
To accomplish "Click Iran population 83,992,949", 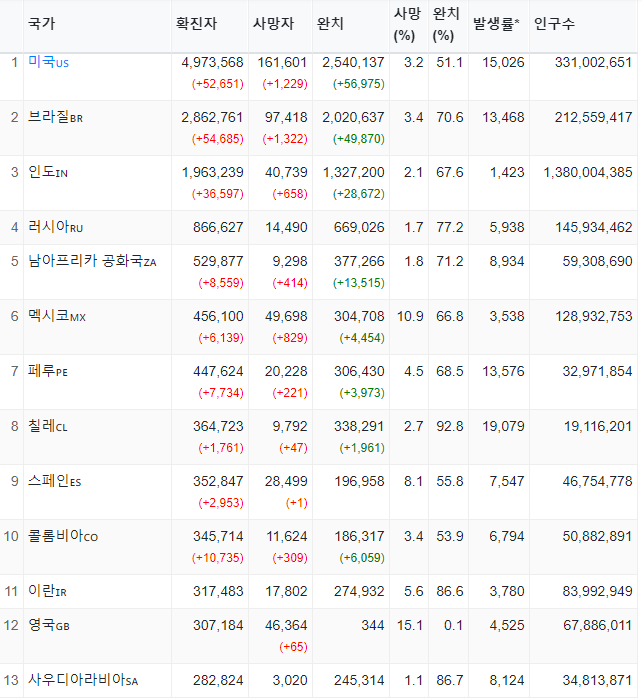I will pyautogui.click(x=597, y=592).
